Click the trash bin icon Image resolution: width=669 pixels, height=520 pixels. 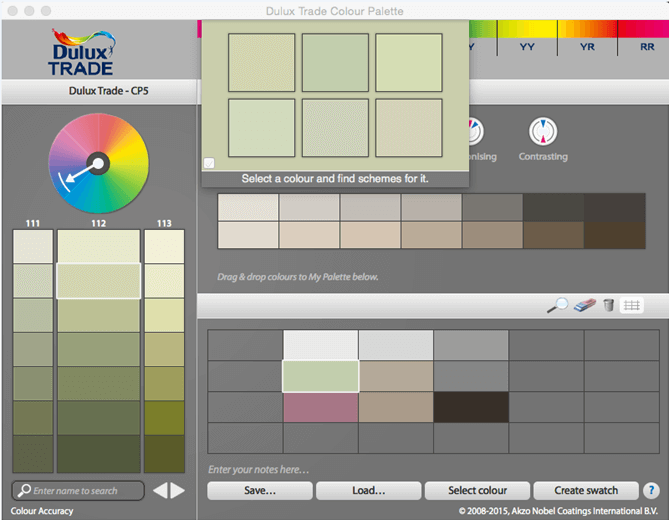coord(608,305)
